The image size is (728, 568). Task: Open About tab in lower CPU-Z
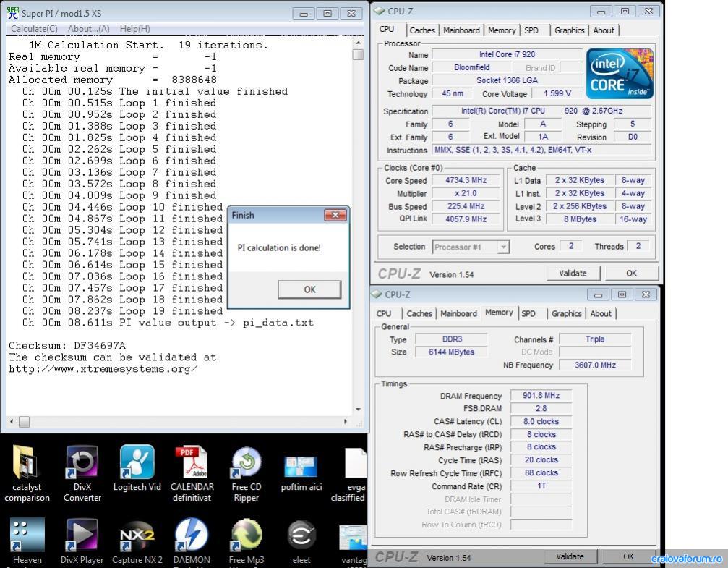[601, 314]
